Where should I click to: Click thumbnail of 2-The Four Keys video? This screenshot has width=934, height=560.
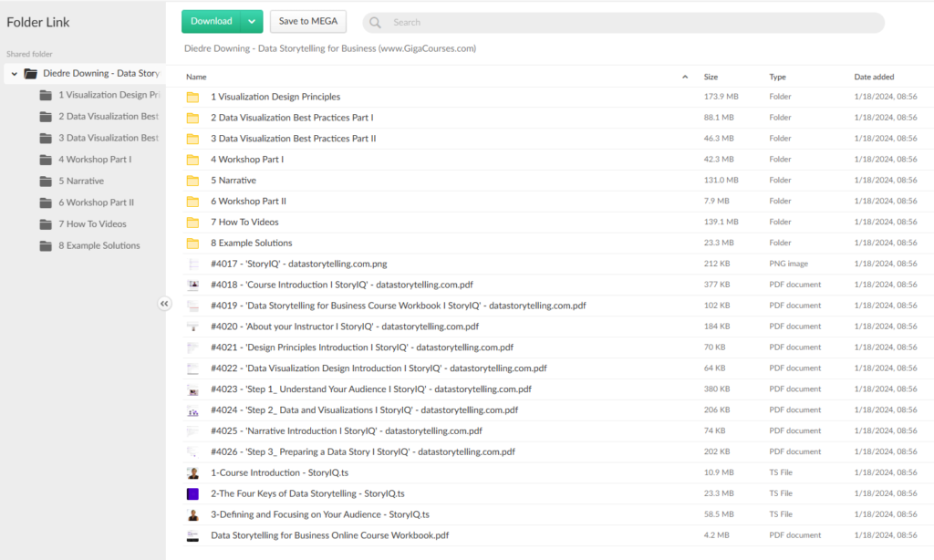coord(192,494)
